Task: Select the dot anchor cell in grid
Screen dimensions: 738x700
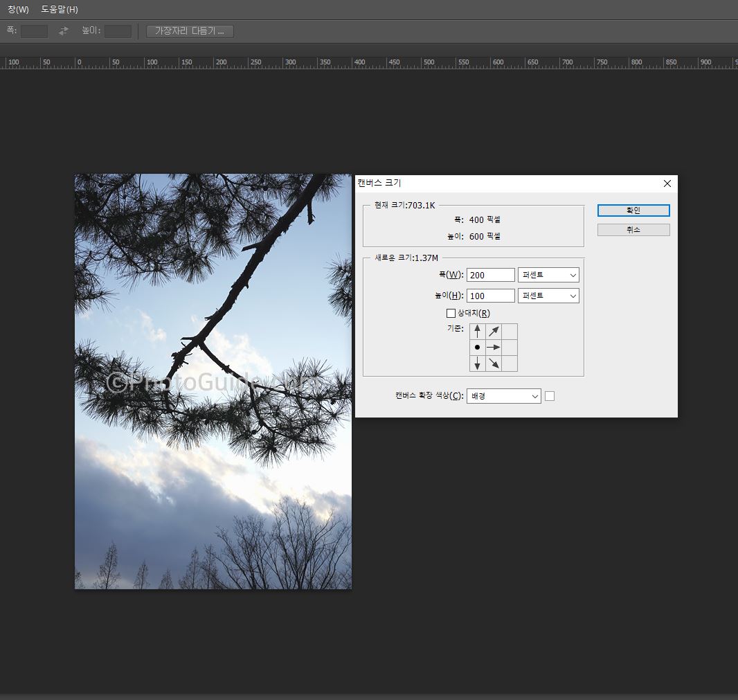Action: pyautogui.click(x=477, y=348)
